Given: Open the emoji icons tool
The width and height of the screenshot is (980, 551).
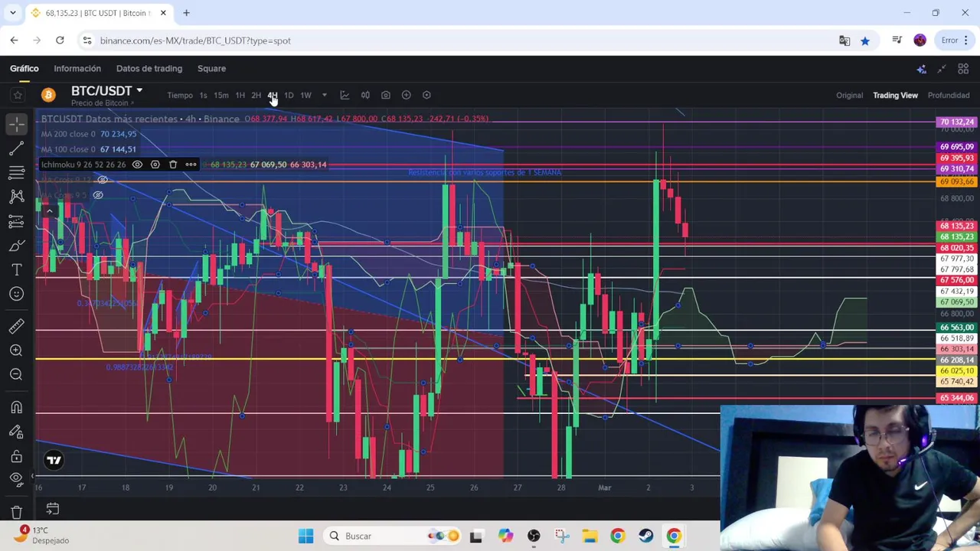Looking at the screenshot, I should (x=17, y=294).
